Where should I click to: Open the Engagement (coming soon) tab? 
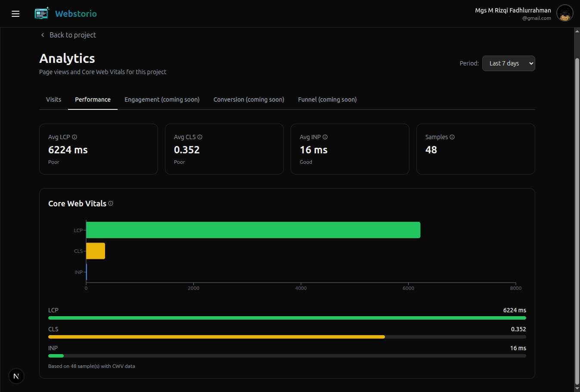[x=162, y=100]
